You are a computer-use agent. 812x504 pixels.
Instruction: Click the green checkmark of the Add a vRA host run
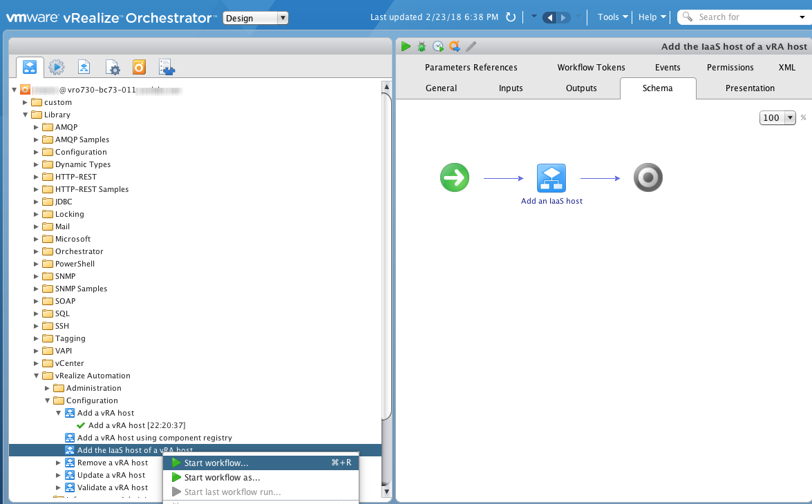tap(81, 425)
